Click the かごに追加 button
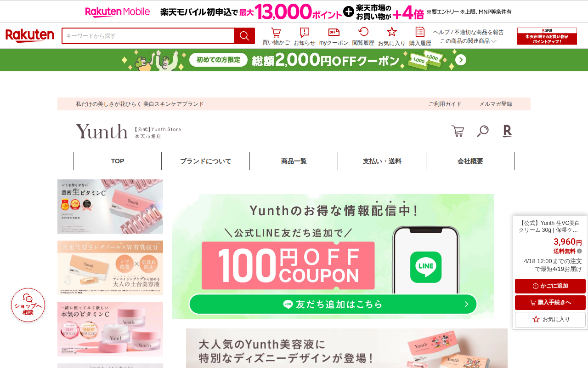This screenshot has height=368, width=588. point(550,286)
